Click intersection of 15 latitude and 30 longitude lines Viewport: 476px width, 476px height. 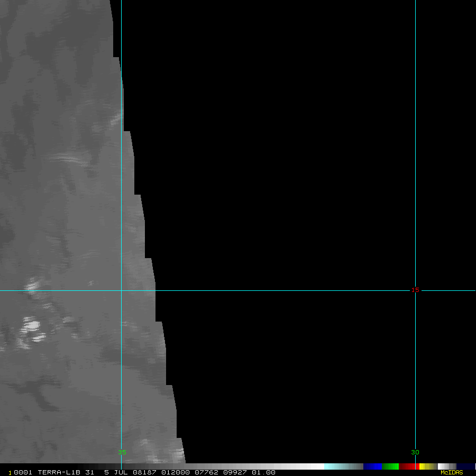415,290
